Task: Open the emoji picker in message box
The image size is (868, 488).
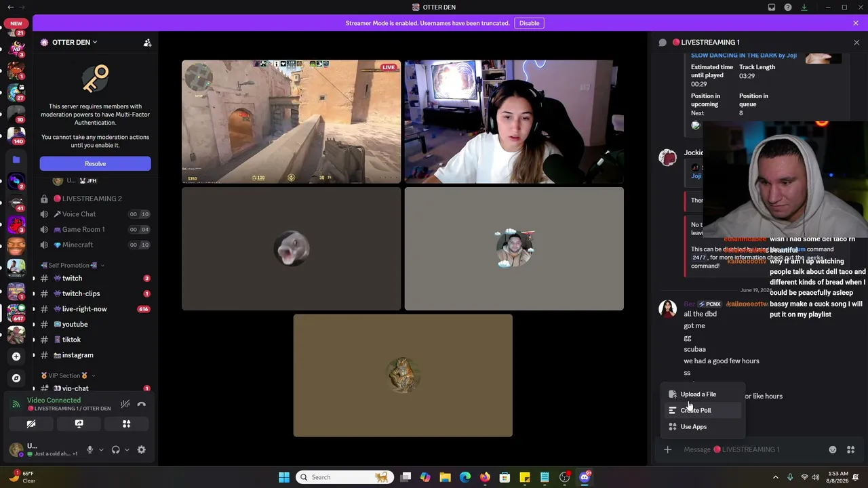Action: [833, 449]
